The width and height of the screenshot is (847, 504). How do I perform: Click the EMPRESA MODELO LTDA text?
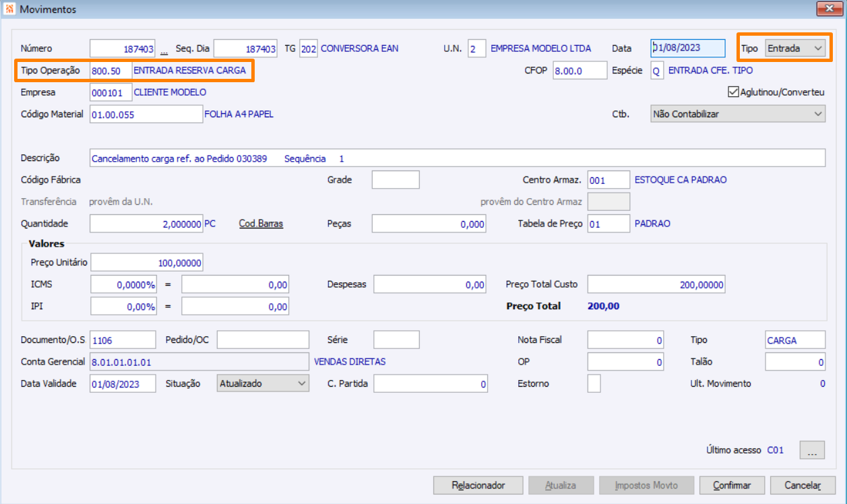tap(541, 49)
